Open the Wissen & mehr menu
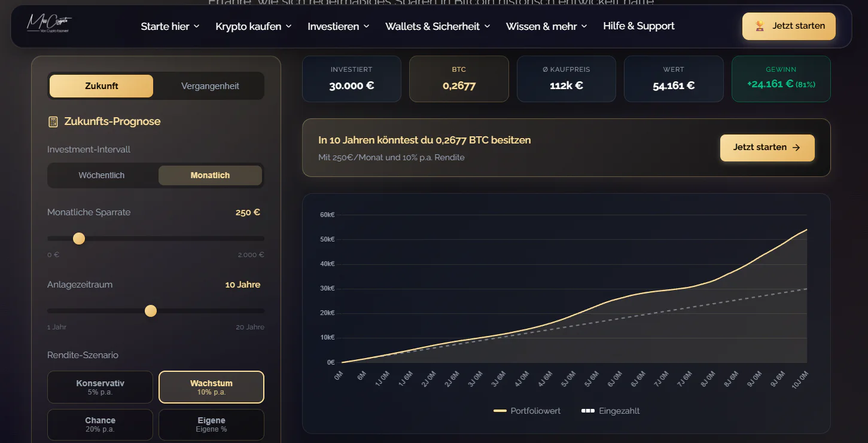 click(546, 26)
